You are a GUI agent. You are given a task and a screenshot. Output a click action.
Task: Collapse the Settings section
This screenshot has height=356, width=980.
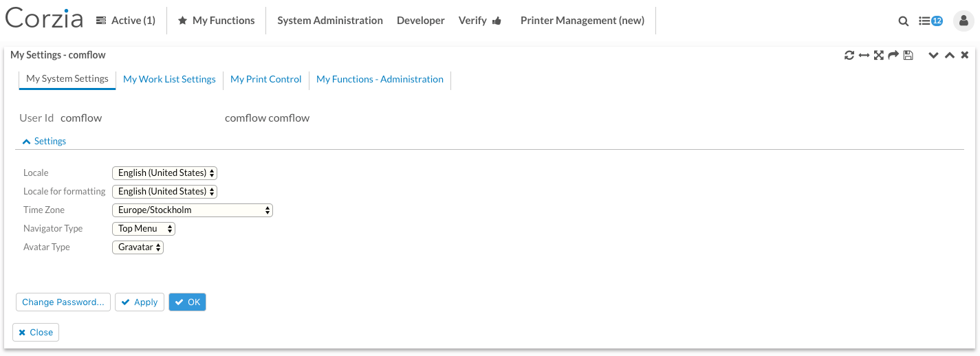pos(44,141)
